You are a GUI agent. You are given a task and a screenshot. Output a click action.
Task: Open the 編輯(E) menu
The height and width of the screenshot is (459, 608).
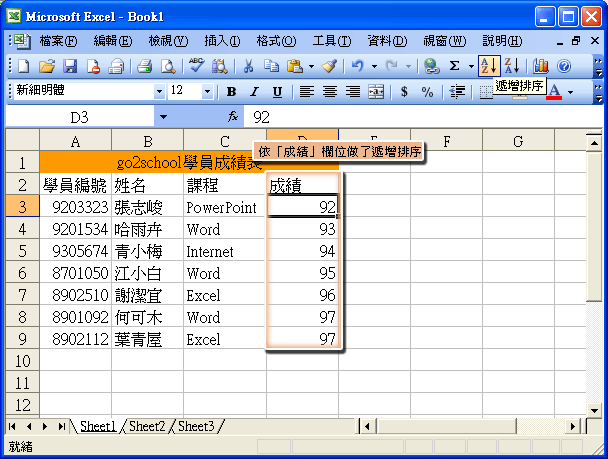113,41
